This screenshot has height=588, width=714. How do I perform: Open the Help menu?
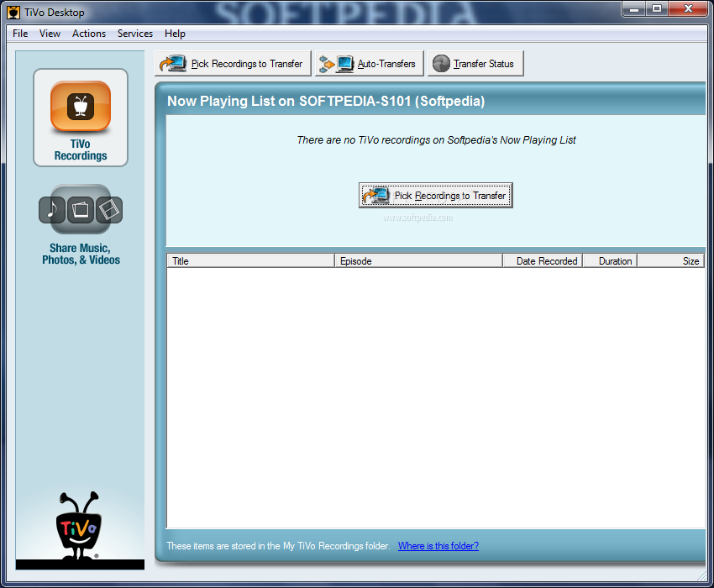pyautogui.click(x=175, y=34)
